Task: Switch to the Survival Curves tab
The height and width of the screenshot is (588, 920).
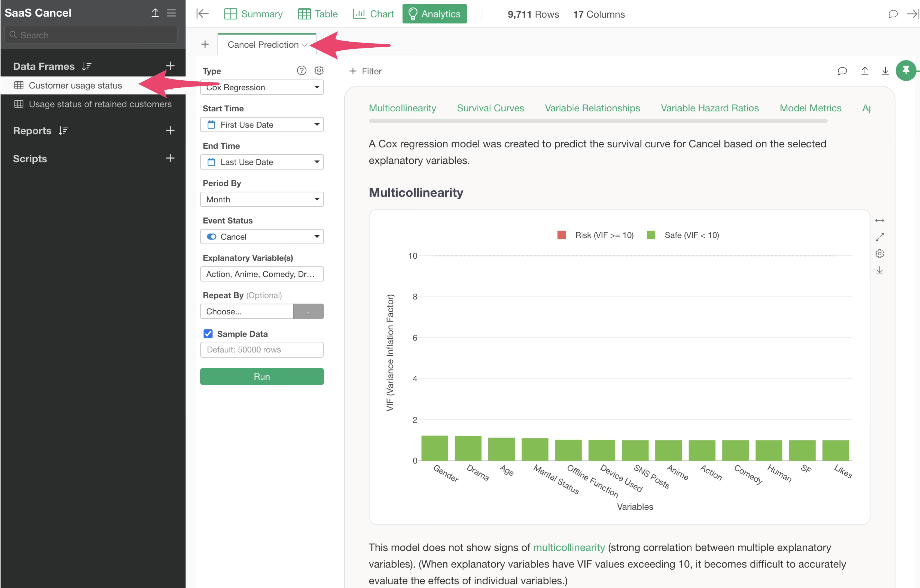Action: point(490,108)
